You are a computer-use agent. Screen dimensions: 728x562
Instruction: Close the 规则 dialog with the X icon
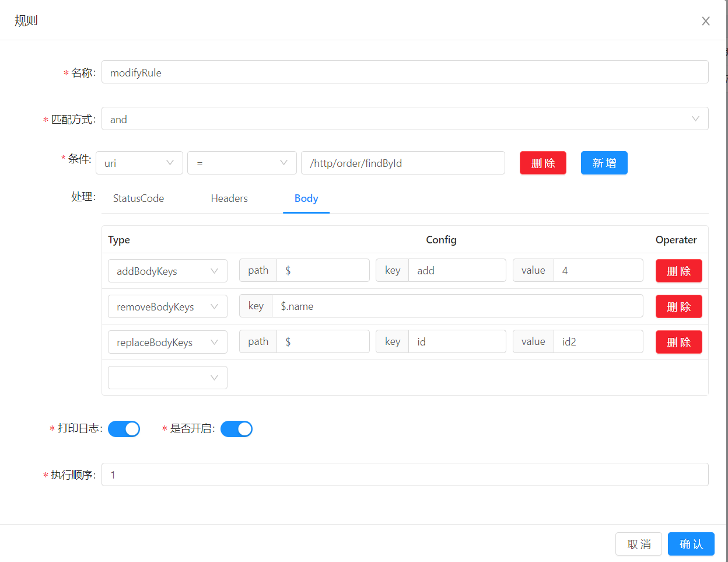tap(705, 21)
